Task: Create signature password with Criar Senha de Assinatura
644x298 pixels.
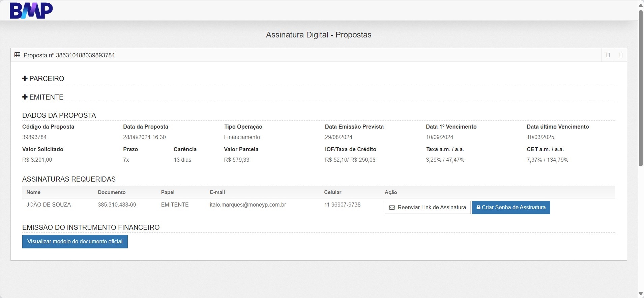Action: click(511, 208)
